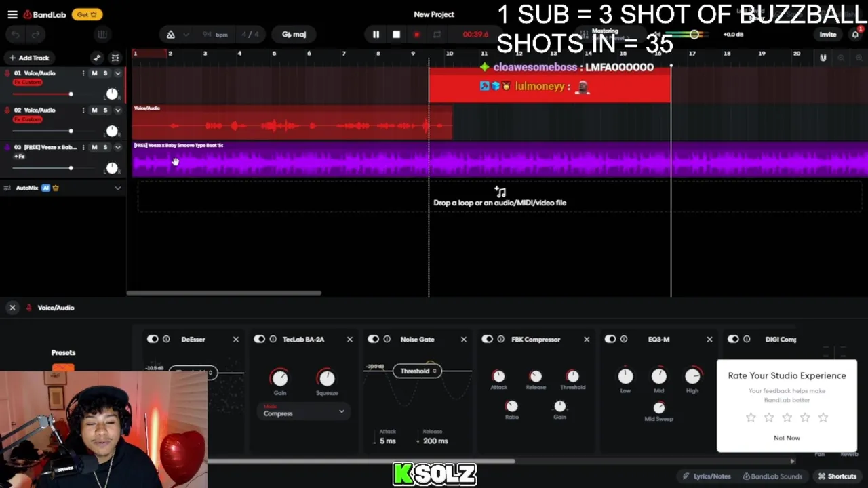Click the Get membership button
868x488 pixels.
pos(87,14)
